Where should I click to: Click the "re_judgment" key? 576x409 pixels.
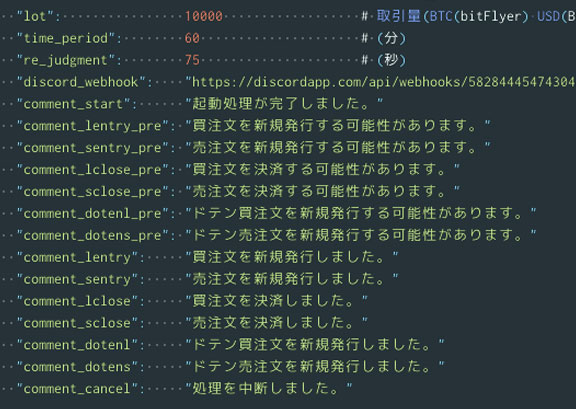click(x=66, y=60)
